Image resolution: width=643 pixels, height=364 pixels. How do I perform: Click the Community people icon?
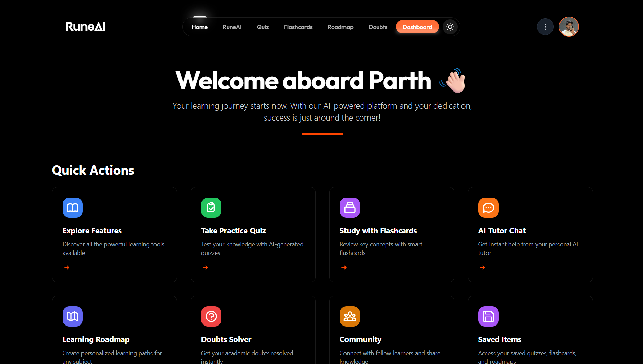pyautogui.click(x=350, y=316)
